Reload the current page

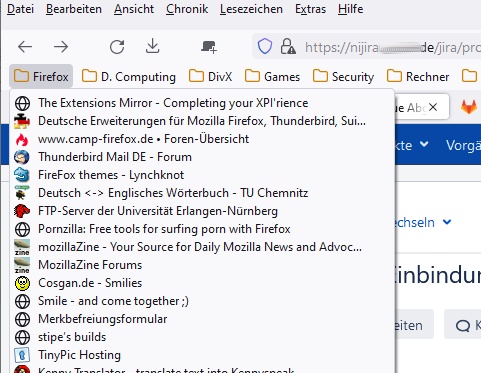point(117,47)
